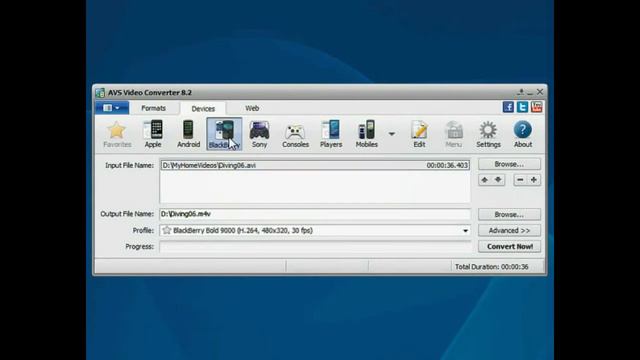Viewport: 640px width, 360px height.
Task: Browse for the output file location
Action: tap(509, 214)
